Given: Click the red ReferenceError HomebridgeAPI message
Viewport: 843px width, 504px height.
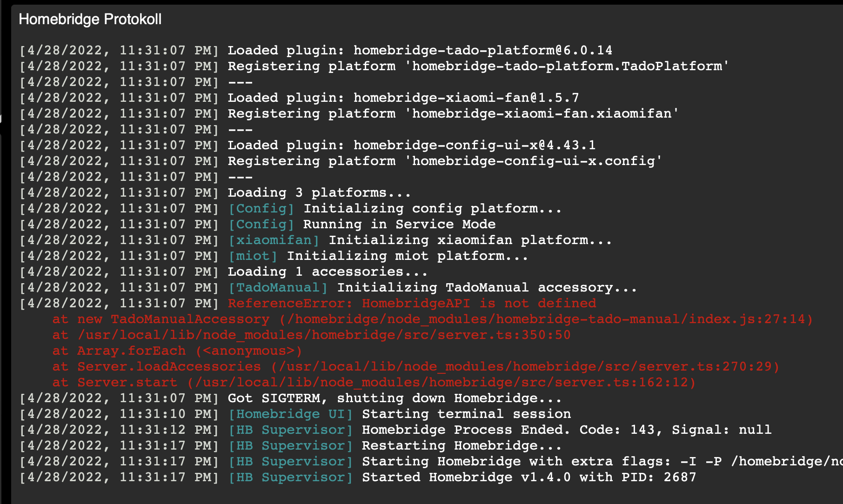Looking at the screenshot, I should (x=411, y=303).
